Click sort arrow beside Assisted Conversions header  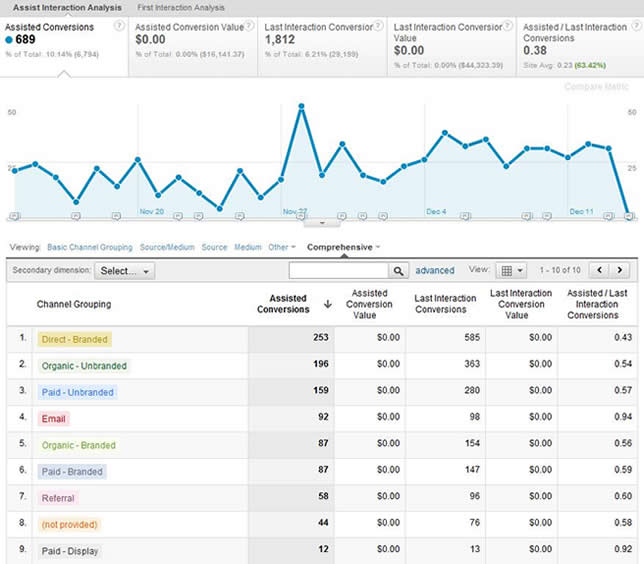(x=327, y=304)
